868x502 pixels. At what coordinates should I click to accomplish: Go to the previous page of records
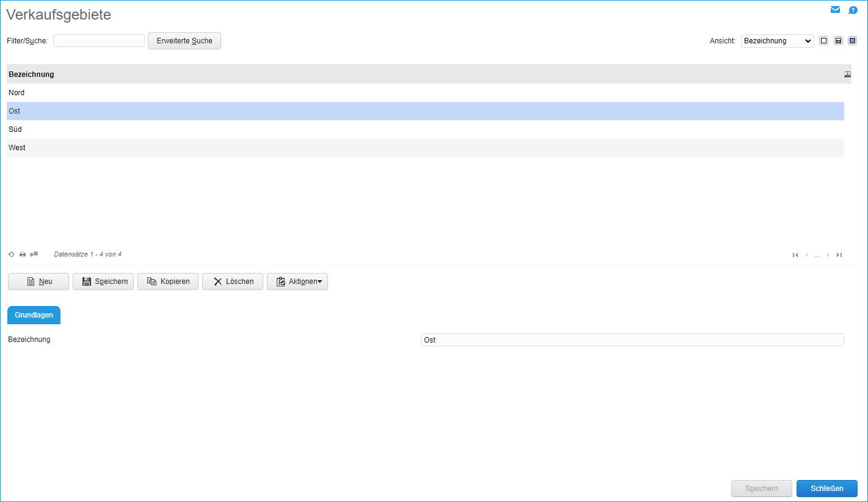coord(806,255)
